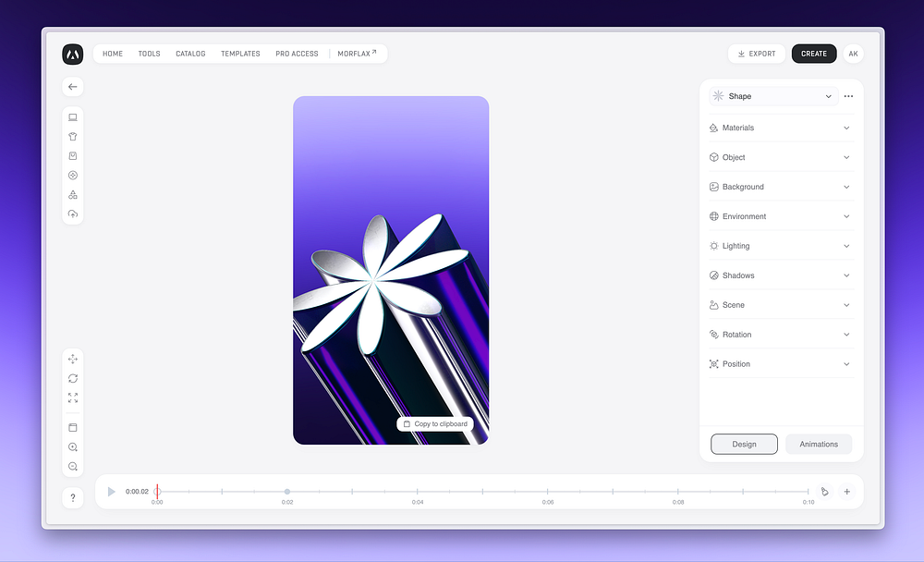Image resolution: width=924 pixels, height=562 pixels.
Task: Select the t-shirt apparel icon
Action: tap(72, 137)
